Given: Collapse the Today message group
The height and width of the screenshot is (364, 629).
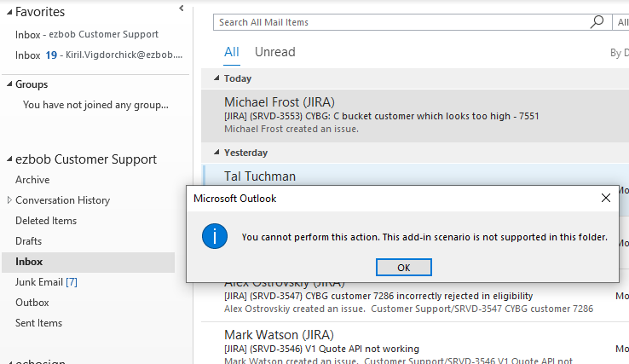Looking at the screenshot, I should coord(216,78).
